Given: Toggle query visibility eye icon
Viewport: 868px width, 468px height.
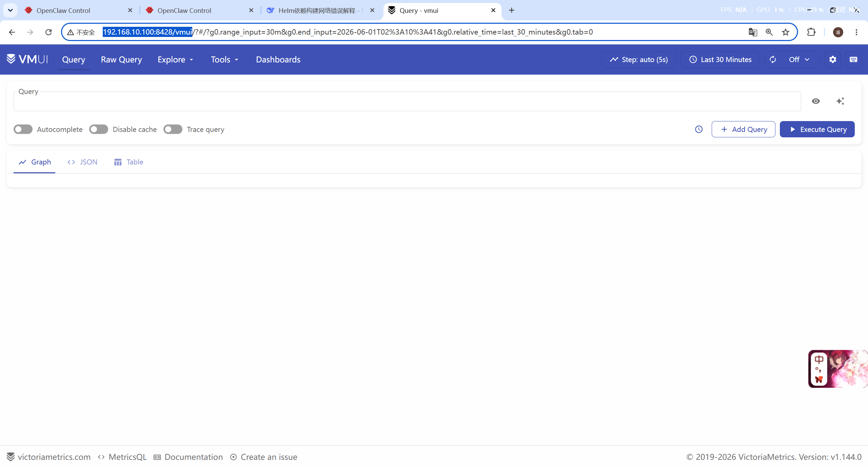Looking at the screenshot, I should point(816,101).
